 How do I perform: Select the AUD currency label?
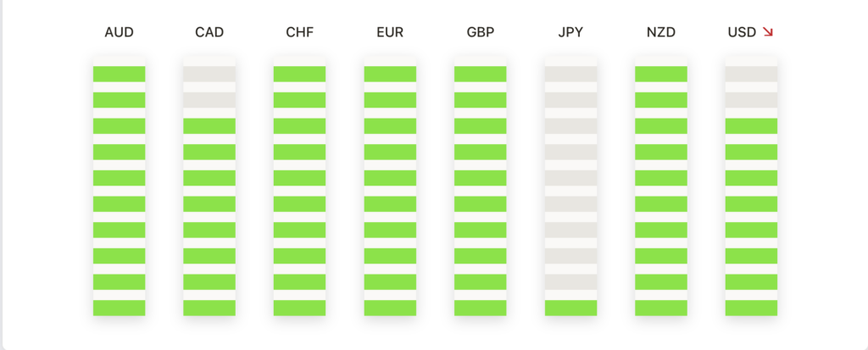119,32
